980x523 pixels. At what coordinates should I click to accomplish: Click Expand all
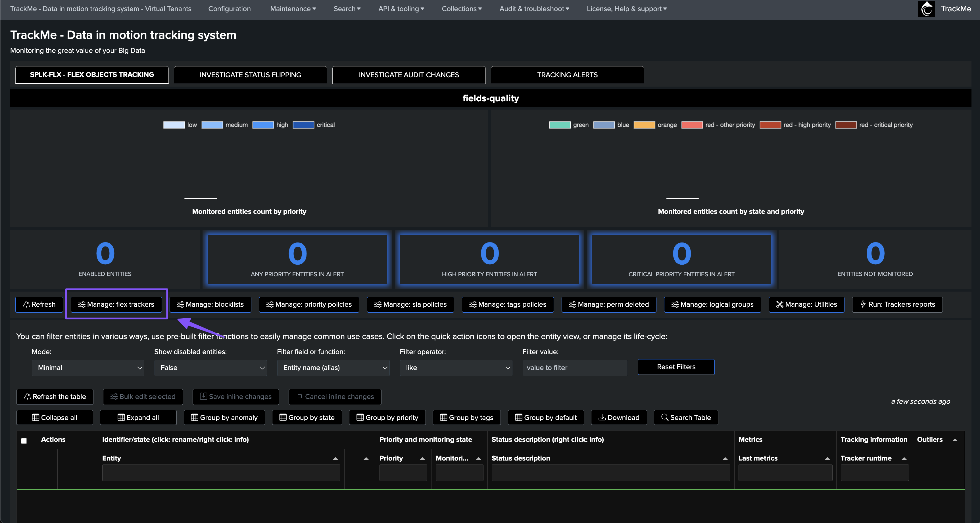139,418
